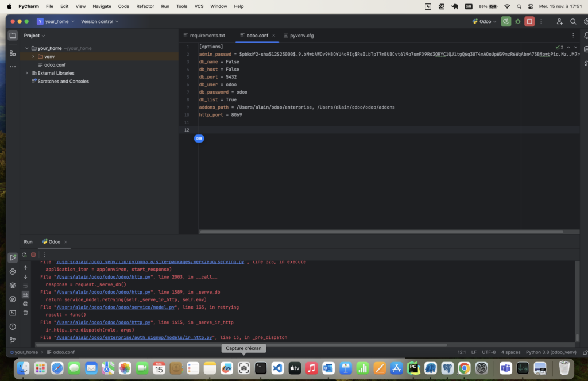Change file encoding UTF-8 in status bar

[x=489, y=352]
